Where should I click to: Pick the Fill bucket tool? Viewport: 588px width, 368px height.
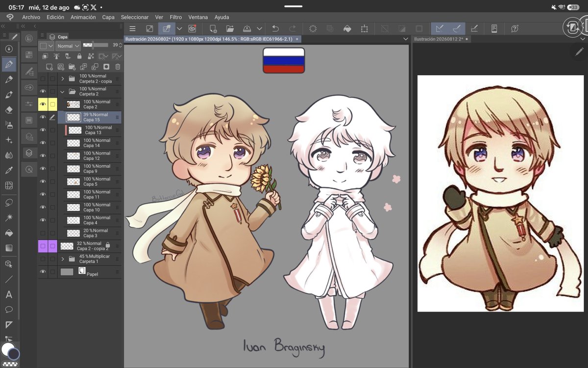(x=9, y=233)
